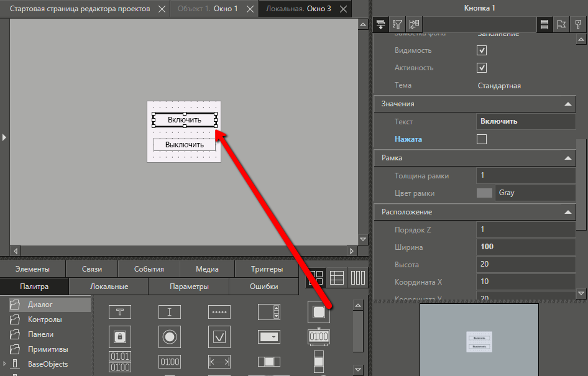Select the password field palette element

[119, 337]
